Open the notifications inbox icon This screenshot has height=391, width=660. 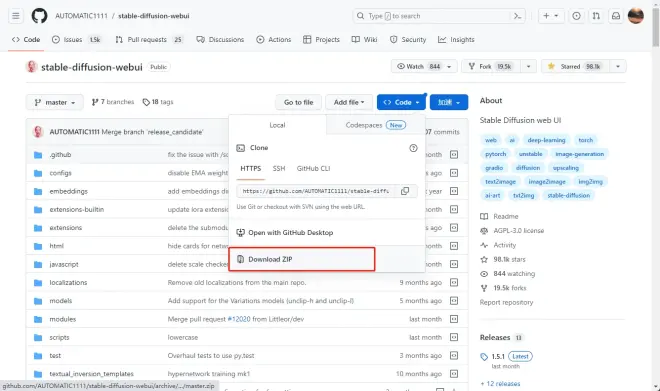pyautogui.click(x=616, y=16)
